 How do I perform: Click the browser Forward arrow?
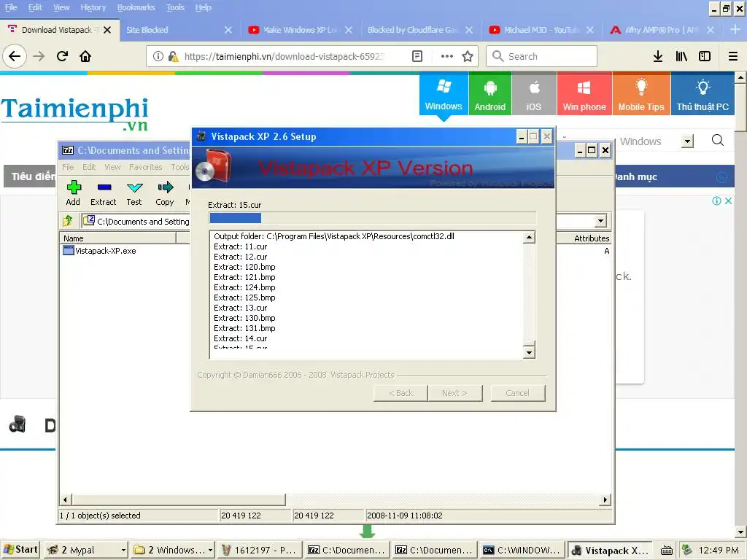(39, 57)
